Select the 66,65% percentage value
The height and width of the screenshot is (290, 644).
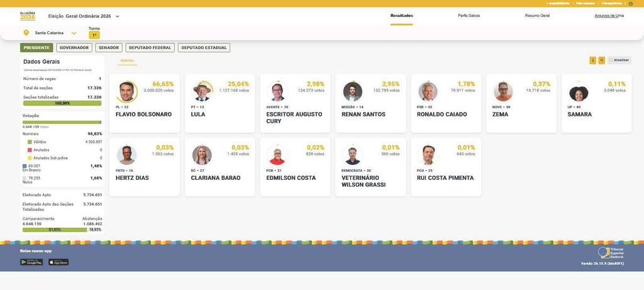(x=163, y=84)
